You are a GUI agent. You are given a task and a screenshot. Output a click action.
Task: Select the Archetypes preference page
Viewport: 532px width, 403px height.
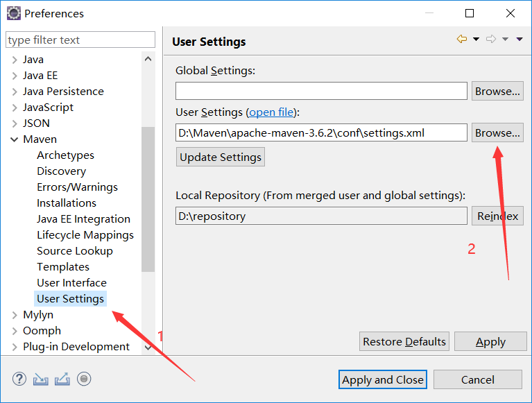65,155
